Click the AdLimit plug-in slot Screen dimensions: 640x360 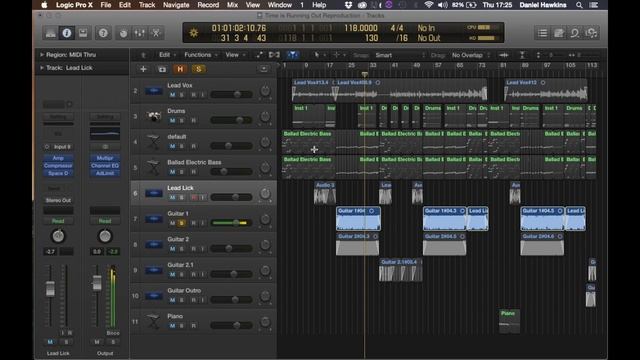click(105, 173)
